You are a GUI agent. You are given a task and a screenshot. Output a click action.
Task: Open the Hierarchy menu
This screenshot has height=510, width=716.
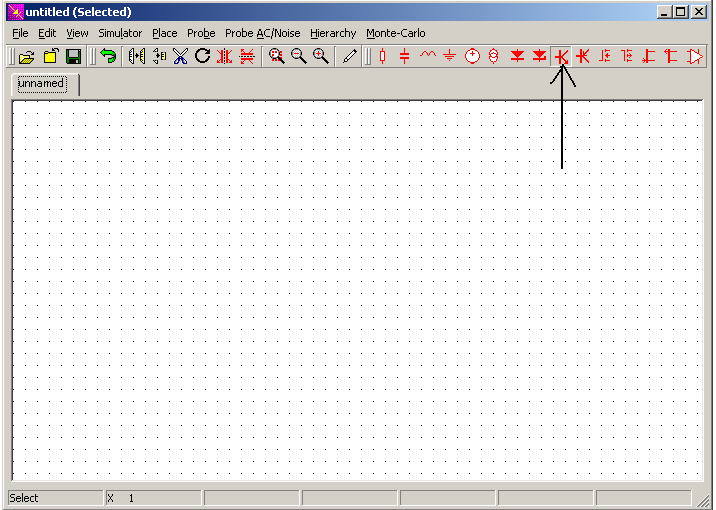pos(333,33)
